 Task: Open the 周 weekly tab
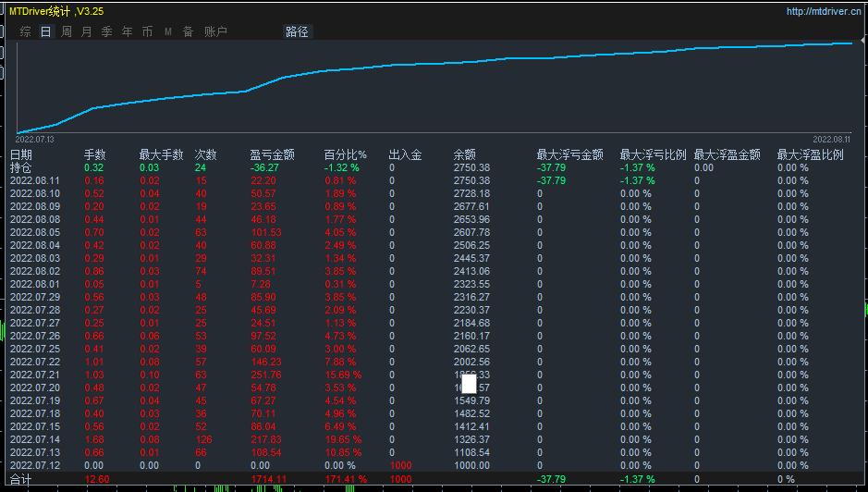tap(67, 31)
